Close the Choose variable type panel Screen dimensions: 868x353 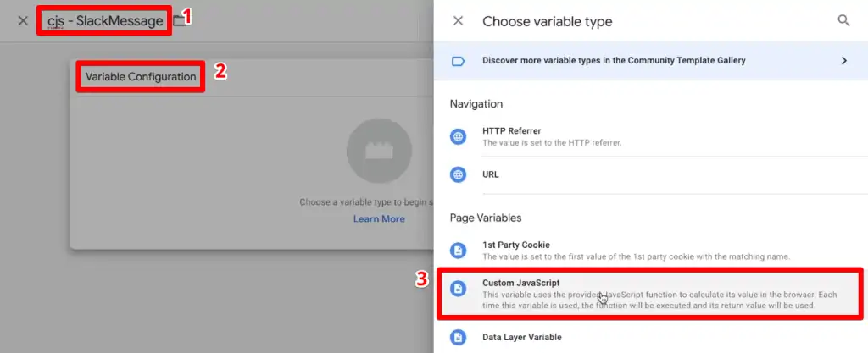458,21
